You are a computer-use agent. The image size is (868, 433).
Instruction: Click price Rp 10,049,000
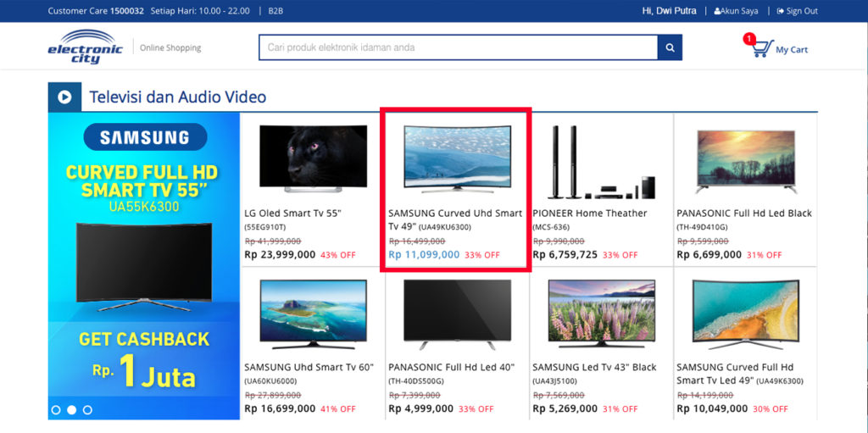click(712, 408)
